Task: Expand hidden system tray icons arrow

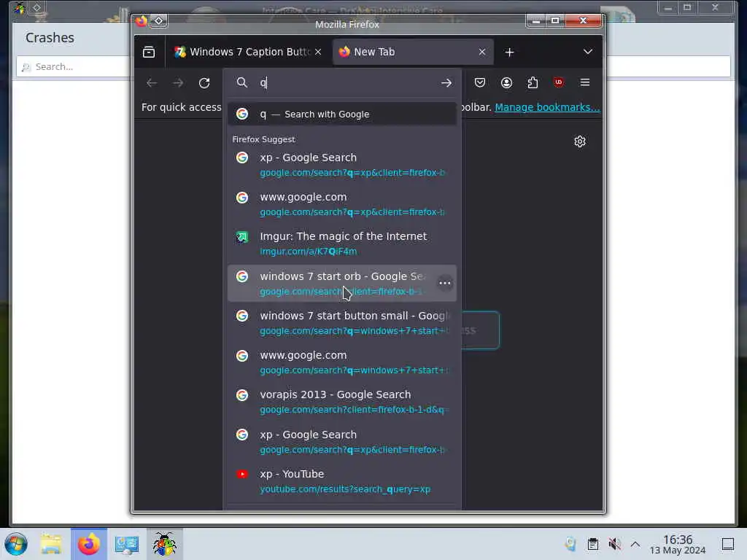Action: [635, 544]
